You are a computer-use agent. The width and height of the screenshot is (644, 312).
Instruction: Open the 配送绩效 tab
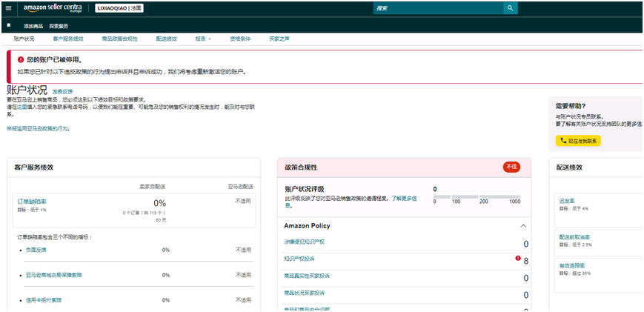pyautogui.click(x=166, y=39)
